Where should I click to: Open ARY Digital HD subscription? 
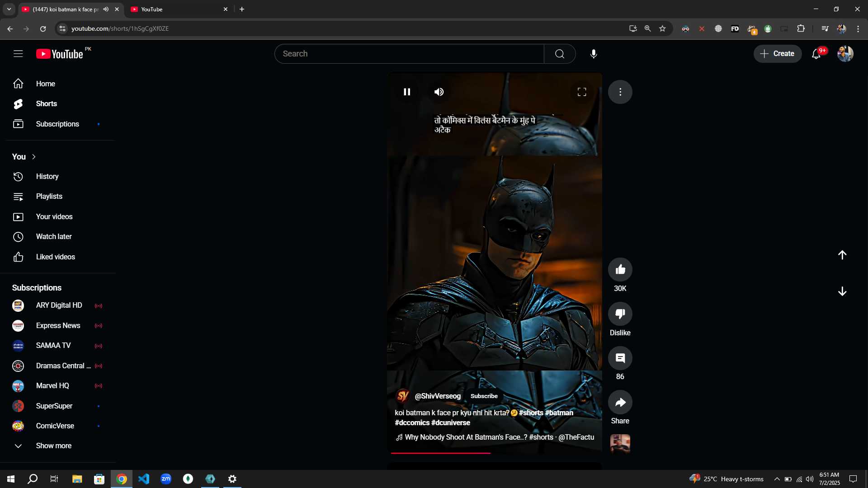tap(57, 305)
